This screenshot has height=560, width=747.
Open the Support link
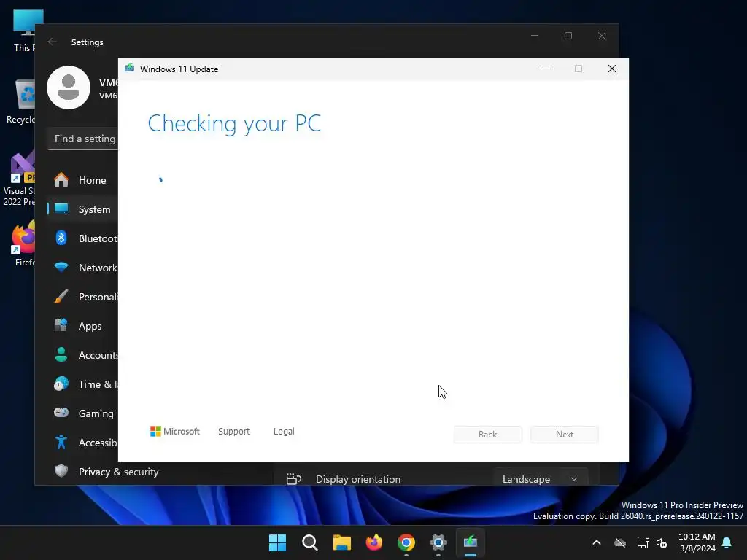pyautogui.click(x=234, y=432)
